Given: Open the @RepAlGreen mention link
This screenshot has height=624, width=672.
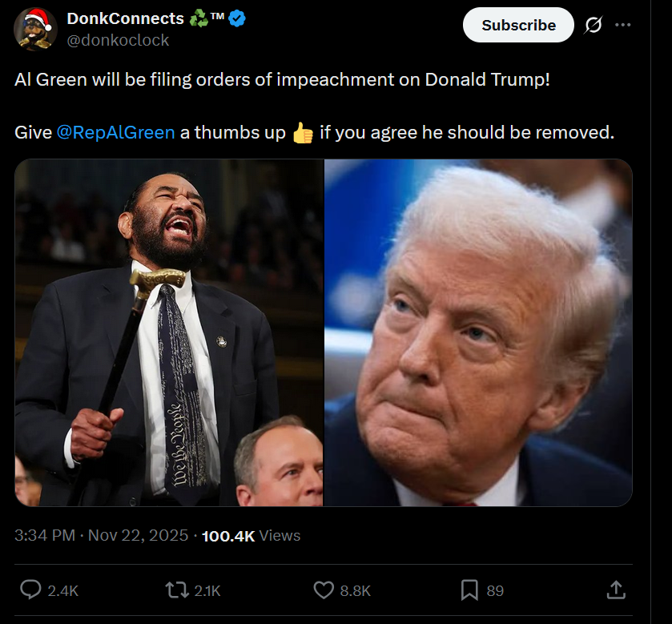Looking at the screenshot, I should coord(115,132).
